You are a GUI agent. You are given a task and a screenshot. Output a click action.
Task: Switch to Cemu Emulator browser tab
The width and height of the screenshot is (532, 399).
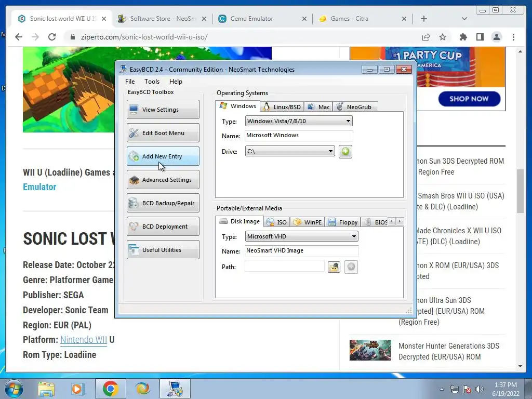tap(262, 19)
